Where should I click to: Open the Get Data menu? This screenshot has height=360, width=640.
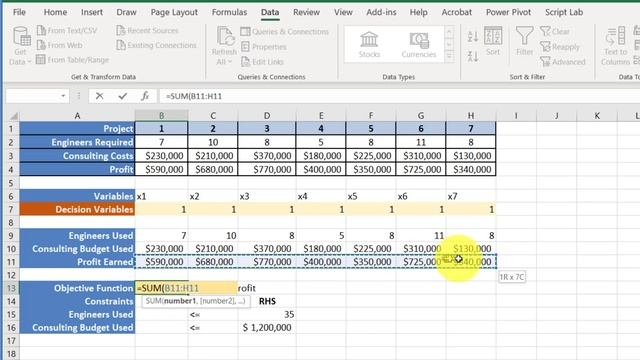tap(20, 46)
